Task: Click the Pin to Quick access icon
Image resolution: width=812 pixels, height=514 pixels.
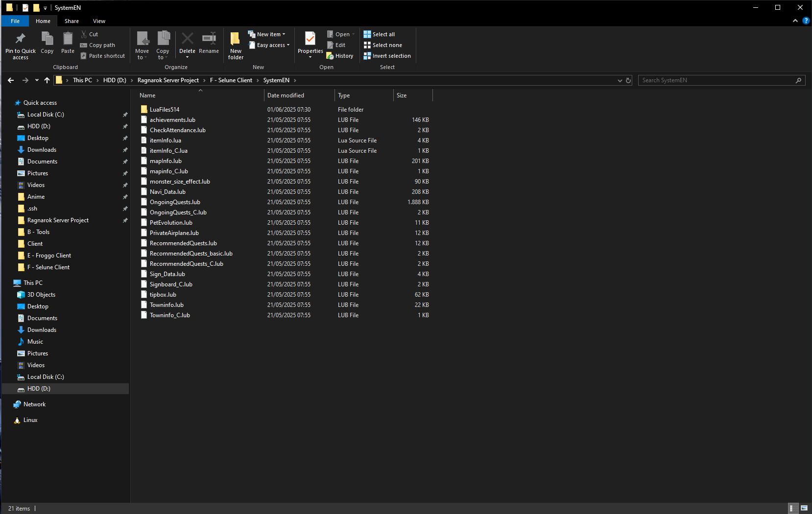Action: point(21,39)
